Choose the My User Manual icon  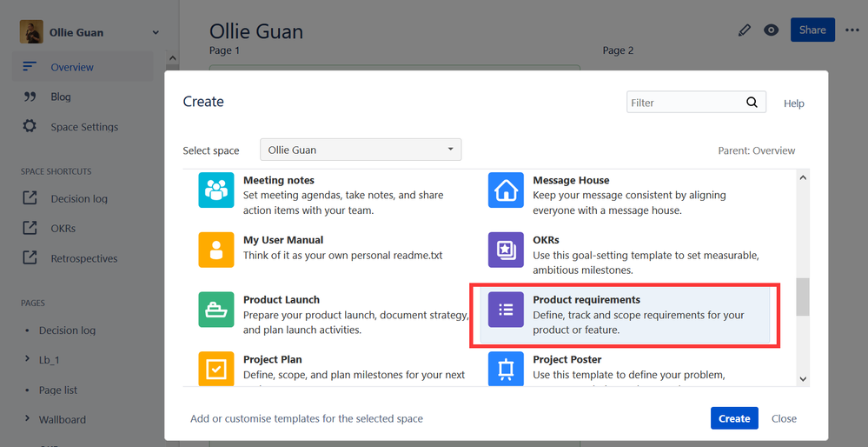point(216,250)
